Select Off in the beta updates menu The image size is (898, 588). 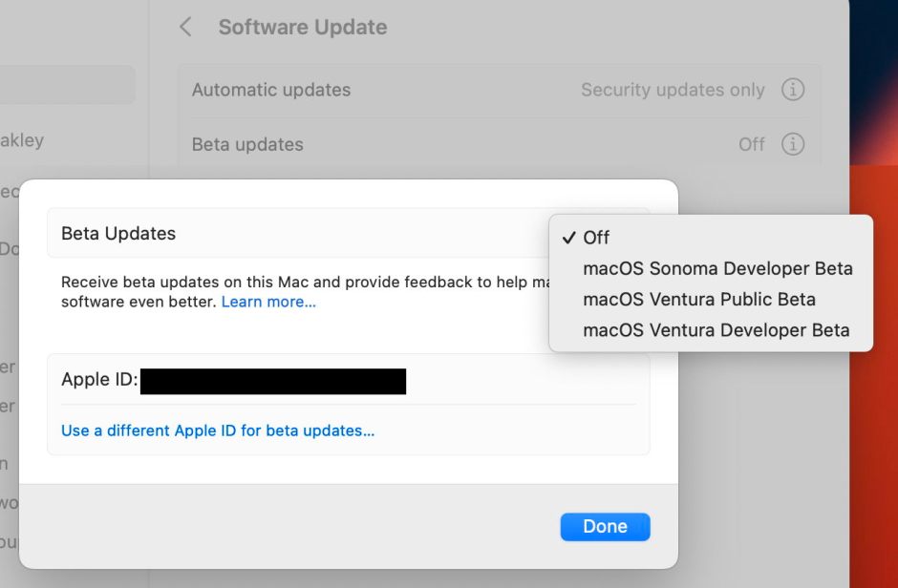click(x=597, y=238)
